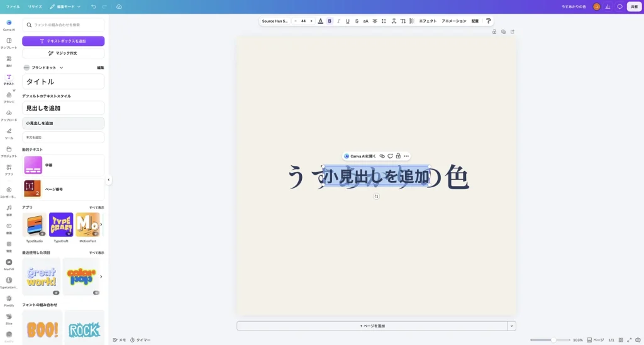
Task: Open エフェクト (Effects) panel
Action: pyautogui.click(x=428, y=21)
